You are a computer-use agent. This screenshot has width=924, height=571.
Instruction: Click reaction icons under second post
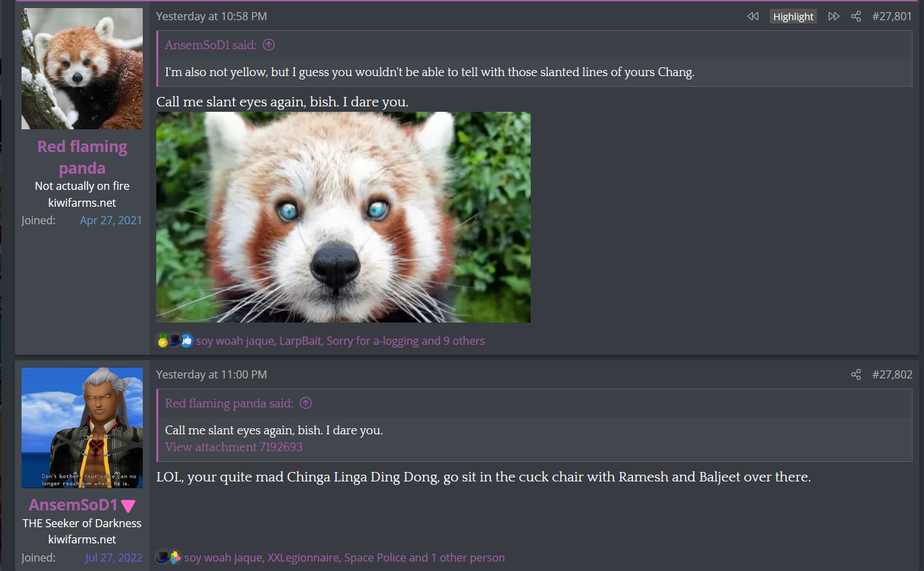click(169, 558)
